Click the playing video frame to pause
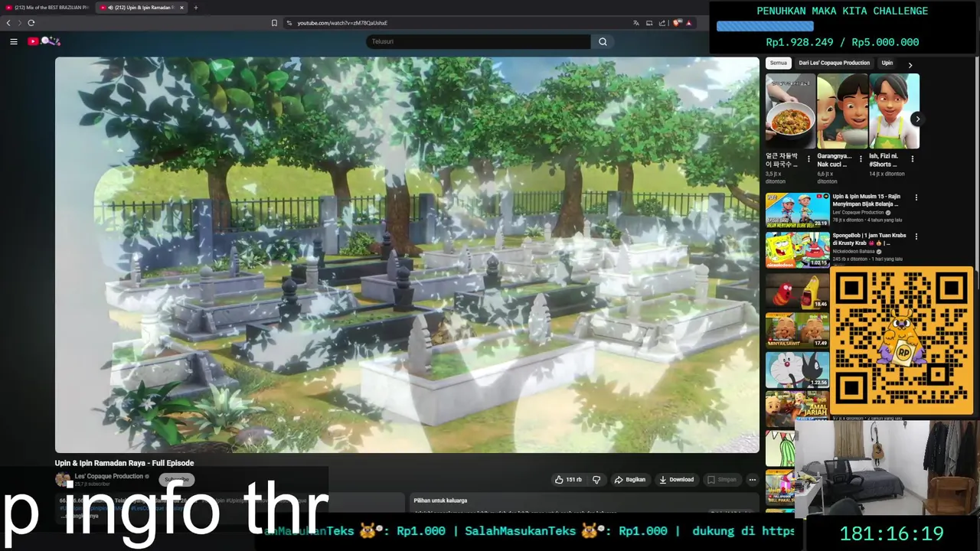The image size is (980, 551). 407,255
